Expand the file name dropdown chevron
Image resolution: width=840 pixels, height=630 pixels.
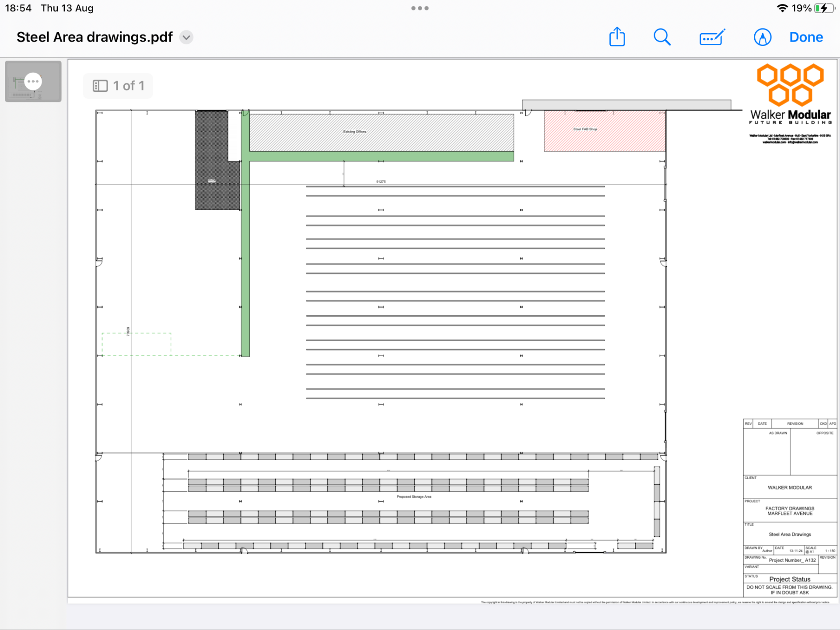point(186,37)
